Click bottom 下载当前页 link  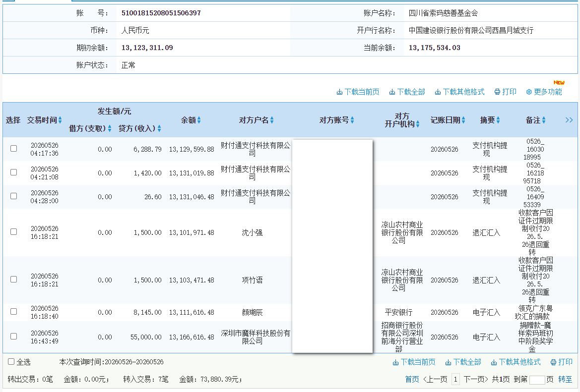click(418, 362)
